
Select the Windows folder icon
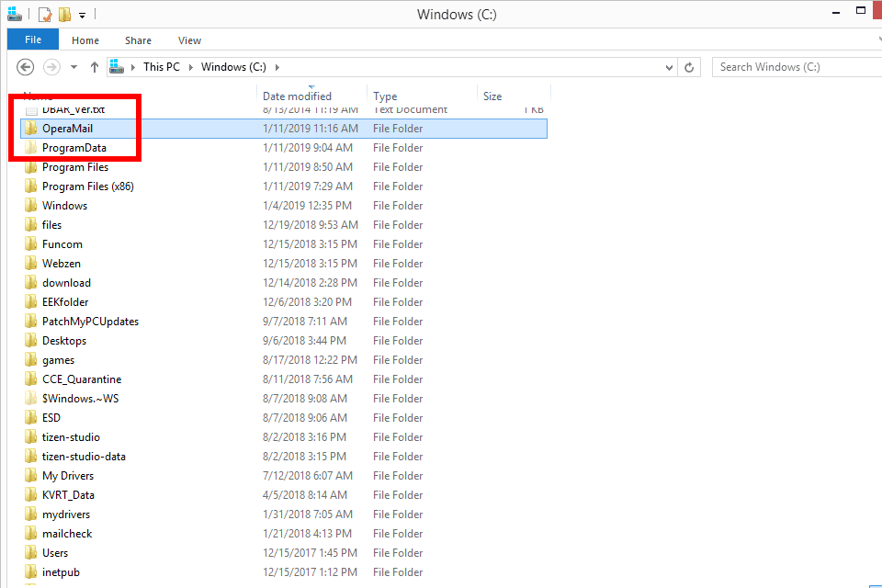31,206
